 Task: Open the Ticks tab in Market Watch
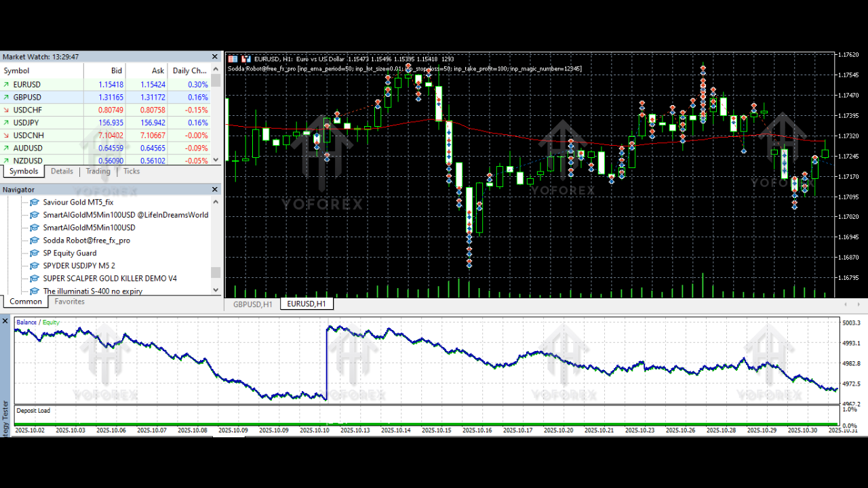pos(132,171)
